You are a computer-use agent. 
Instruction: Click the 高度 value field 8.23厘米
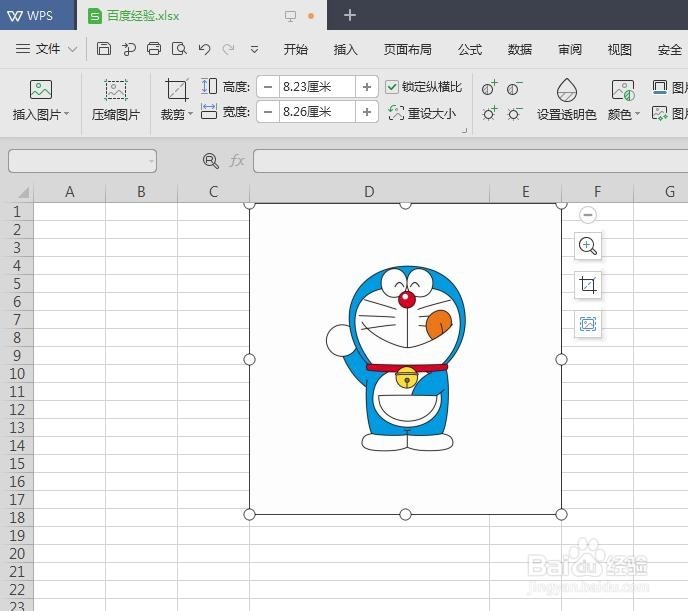pos(317,87)
